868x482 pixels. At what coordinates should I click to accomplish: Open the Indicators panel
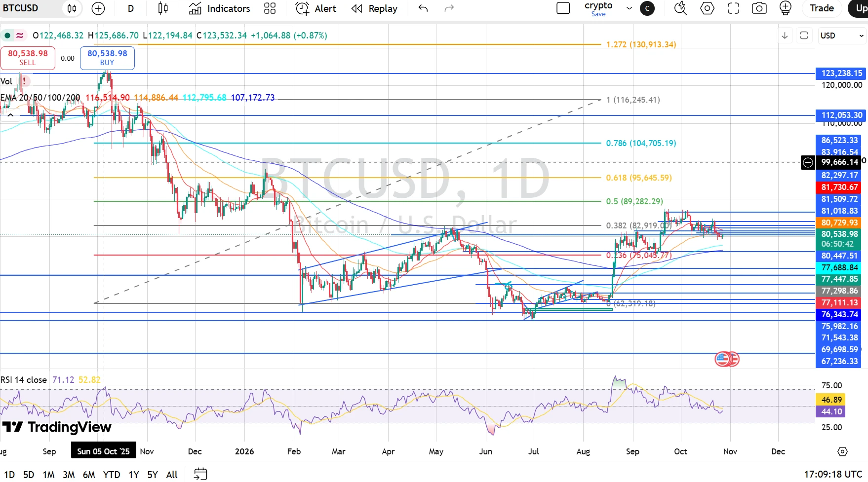[x=219, y=8]
